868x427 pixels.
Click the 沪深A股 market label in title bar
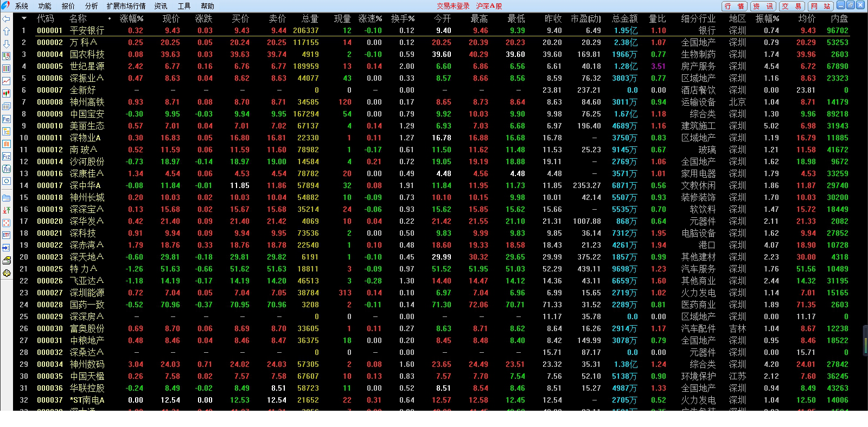coord(489,6)
